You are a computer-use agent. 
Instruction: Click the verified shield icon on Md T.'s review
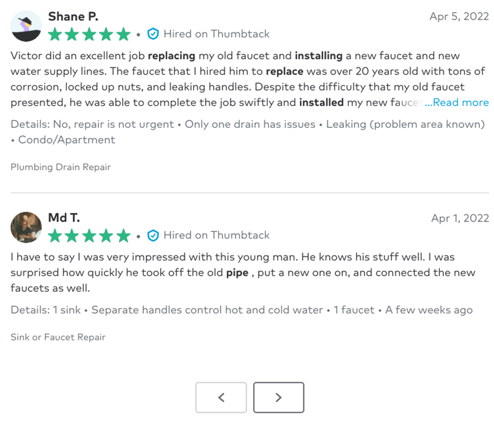[153, 235]
